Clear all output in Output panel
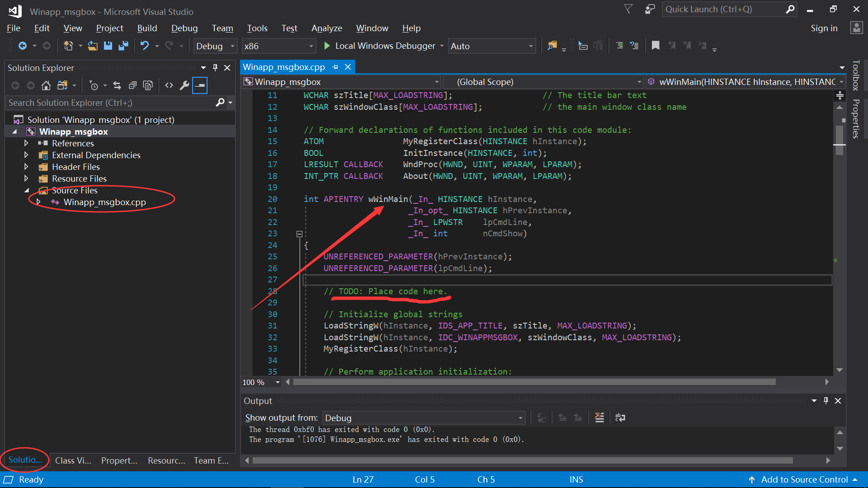Image resolution: width=868 pixels, height=488 pixels. [599, 418]
